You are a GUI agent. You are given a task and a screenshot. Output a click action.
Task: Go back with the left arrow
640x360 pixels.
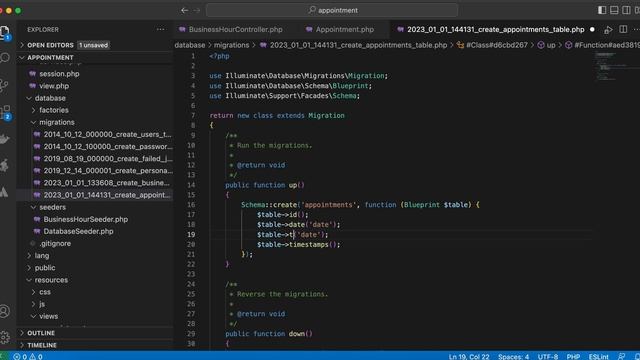click(x=184, y=10)
